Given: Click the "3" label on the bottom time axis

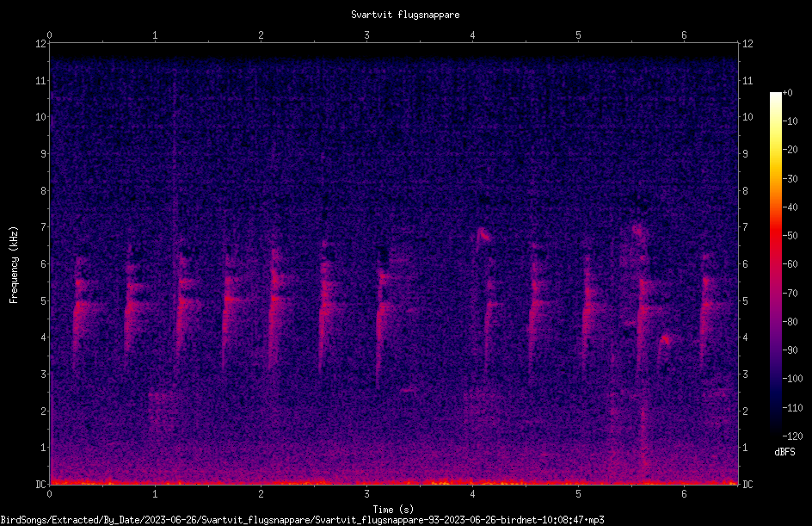Looking at the screenshot, I should [x=366, y=494].
